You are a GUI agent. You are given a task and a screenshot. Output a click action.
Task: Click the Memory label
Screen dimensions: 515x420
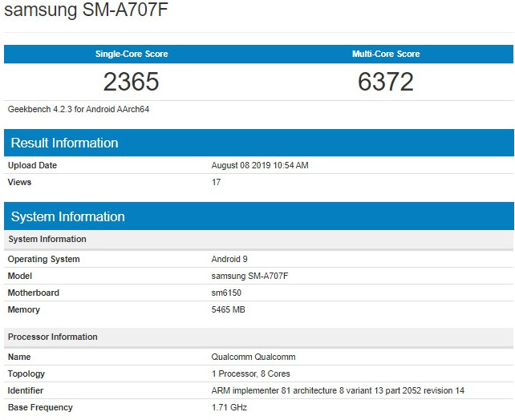[23, 309]
